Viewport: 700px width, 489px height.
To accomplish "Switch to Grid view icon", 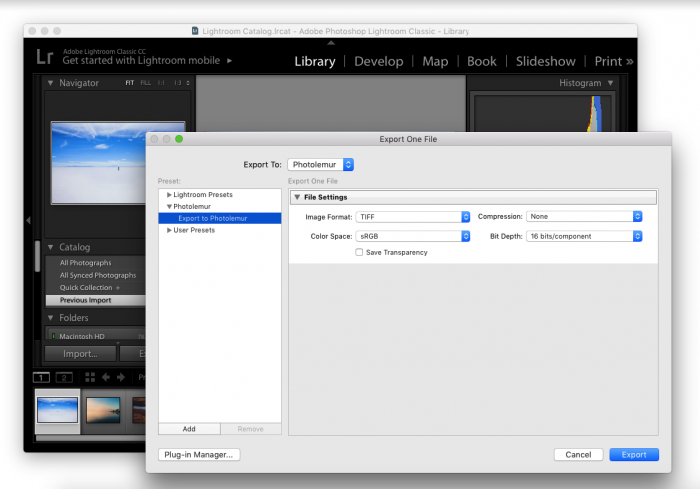I will (x=90, y=377).
